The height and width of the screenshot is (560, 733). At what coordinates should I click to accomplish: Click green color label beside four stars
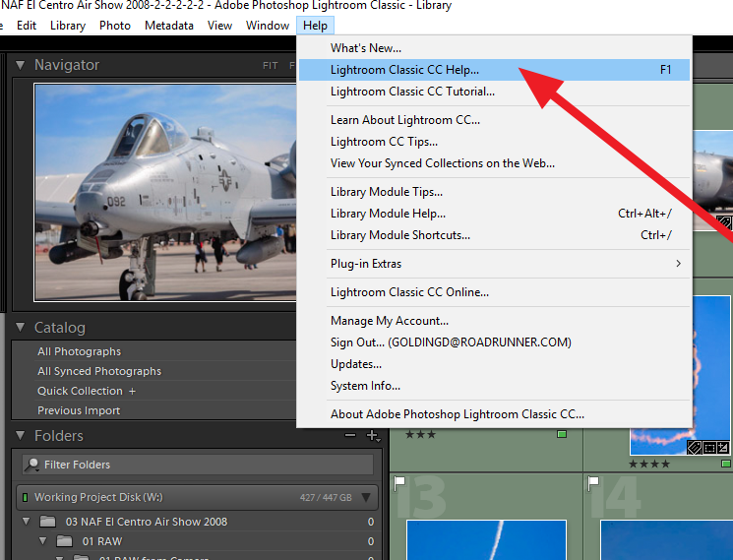click(726, 464)
